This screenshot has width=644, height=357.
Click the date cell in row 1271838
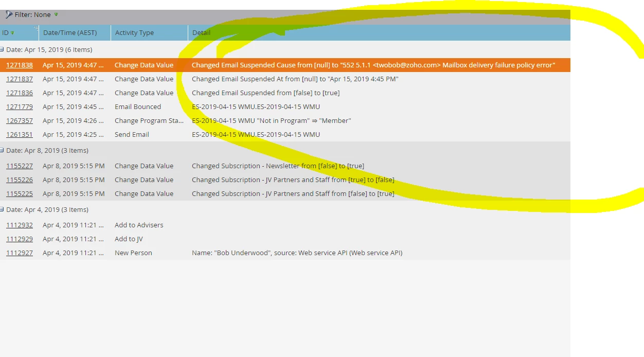click(73, 65)
